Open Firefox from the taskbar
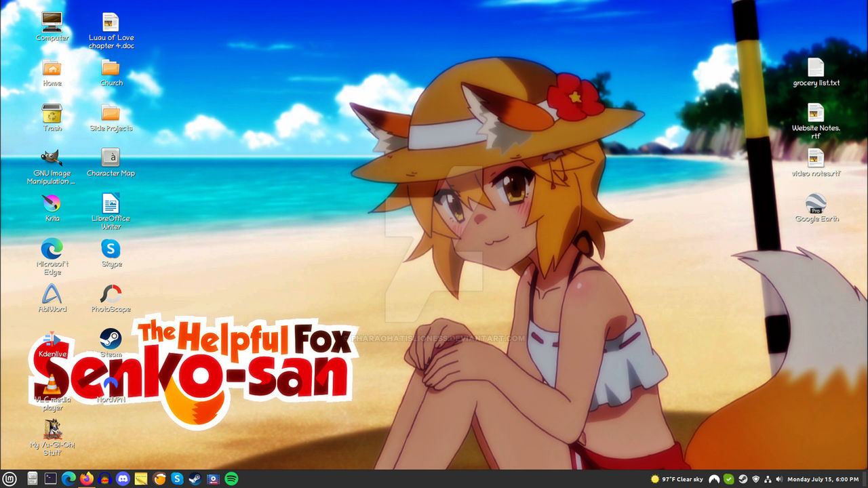This screenshot has width=868, height=488. pos(87,479)
